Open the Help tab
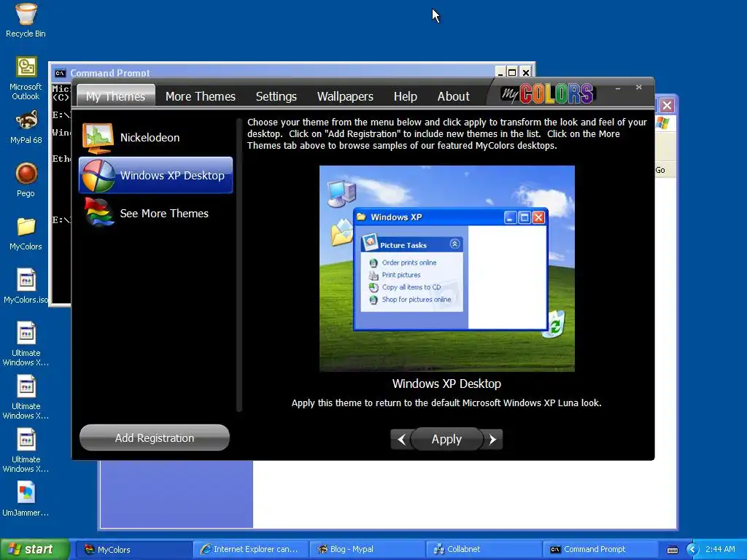747x560 pixels. pyautogui.click(x=406, y=96)
